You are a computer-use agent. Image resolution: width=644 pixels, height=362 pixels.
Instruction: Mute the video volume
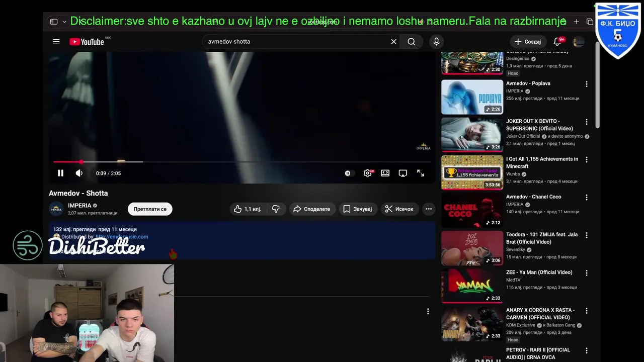[79, 173]
